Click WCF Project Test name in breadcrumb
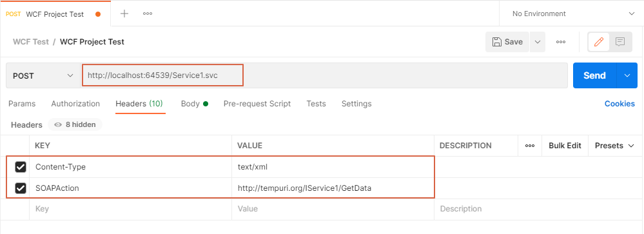The height and width of the screenshot is (234, 644). 92,42
